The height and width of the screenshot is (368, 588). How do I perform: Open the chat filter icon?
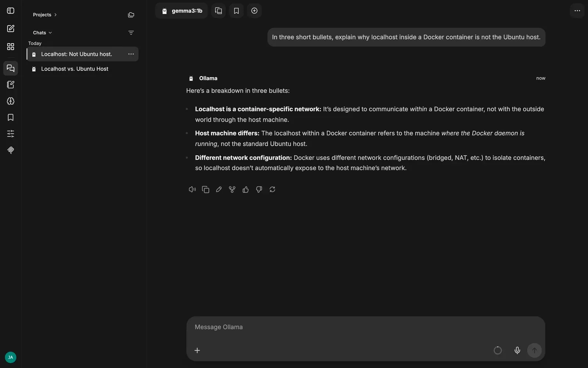[131, 33]
